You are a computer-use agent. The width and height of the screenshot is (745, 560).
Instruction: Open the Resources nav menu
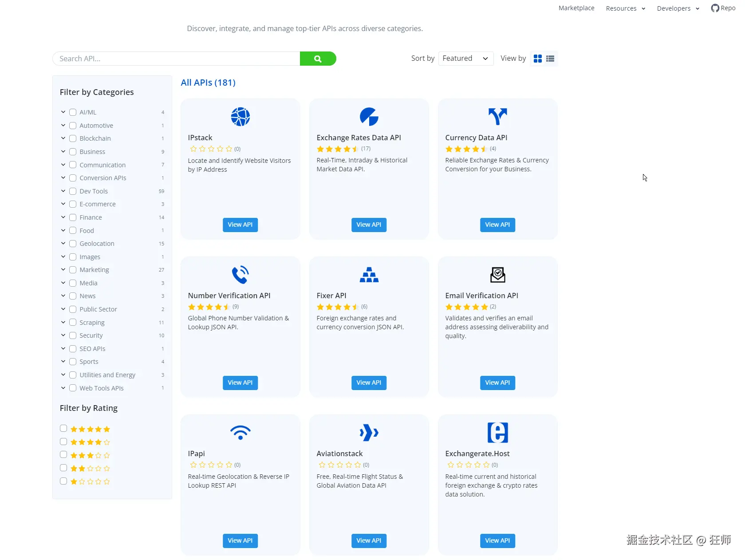tap(626, 8)
